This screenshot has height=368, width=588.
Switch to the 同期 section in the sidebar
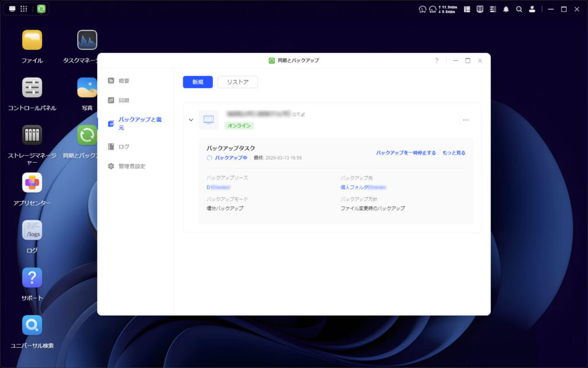(124, 99)
